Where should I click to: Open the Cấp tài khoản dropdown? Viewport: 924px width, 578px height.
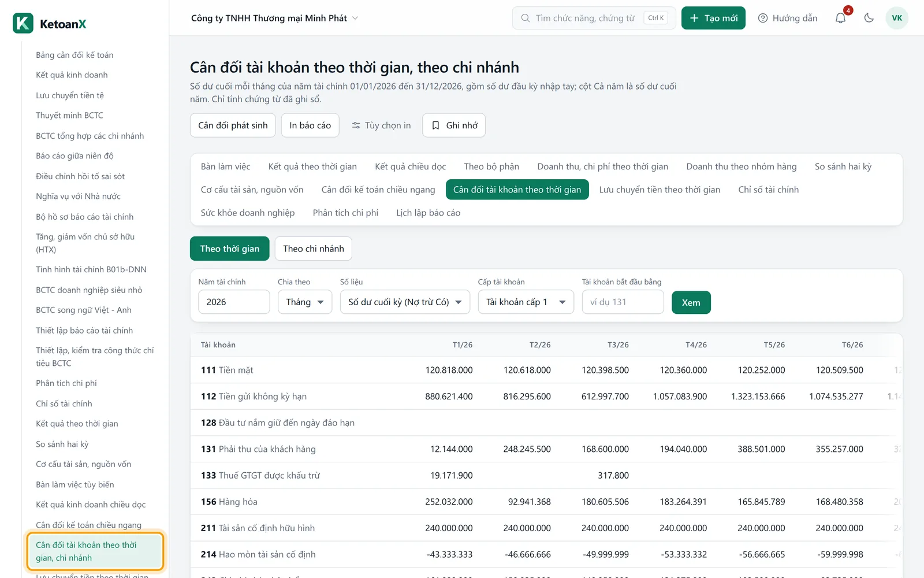coord(526,302)
